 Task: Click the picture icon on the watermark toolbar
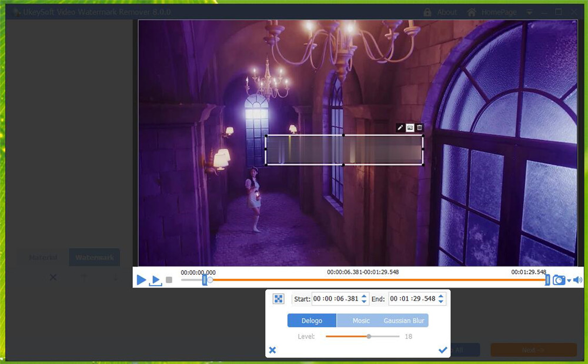tap(410, 127)
